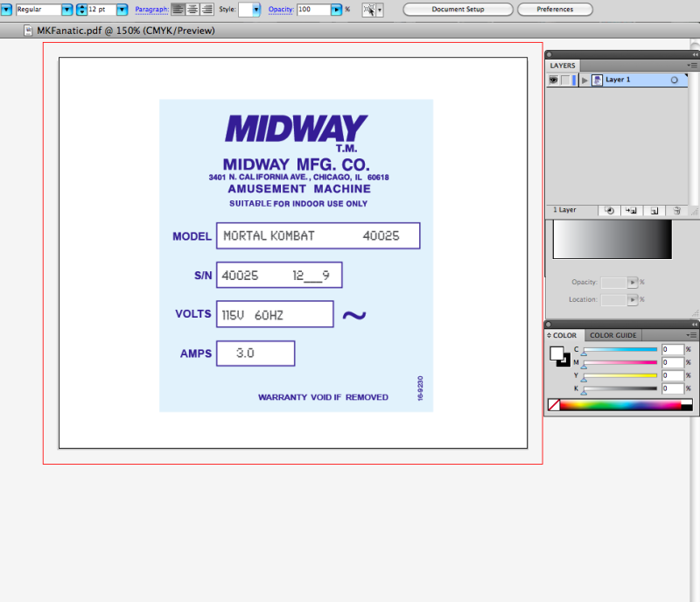Click the MORTAL KOMBAT model text

(269, 235)
